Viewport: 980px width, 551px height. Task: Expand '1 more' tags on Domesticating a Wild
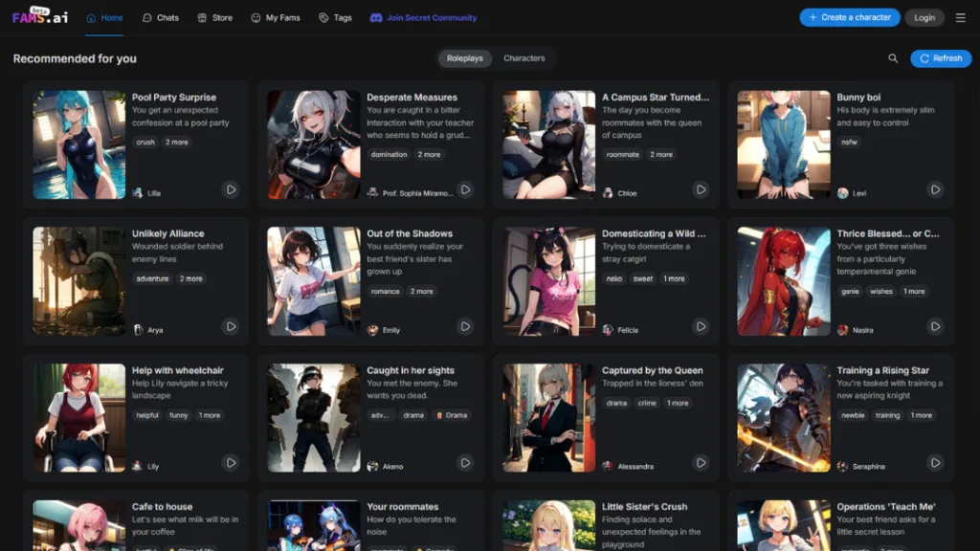coord(674,278)
